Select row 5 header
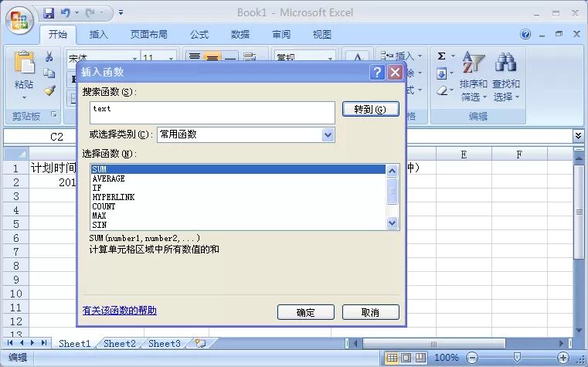 point(16,224)
